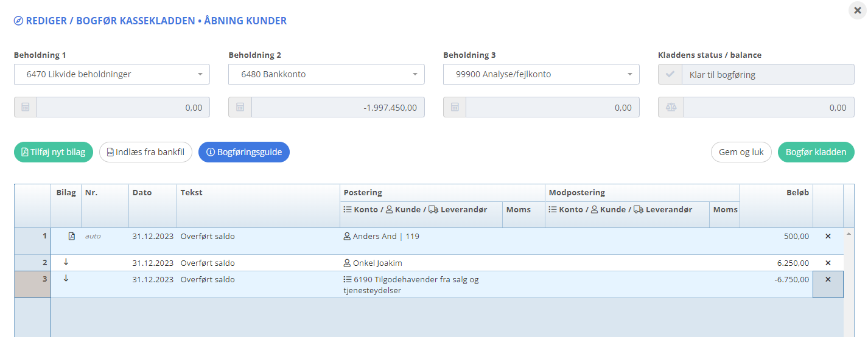Delete row 3 with the X icon

click(x=827, y=280)
